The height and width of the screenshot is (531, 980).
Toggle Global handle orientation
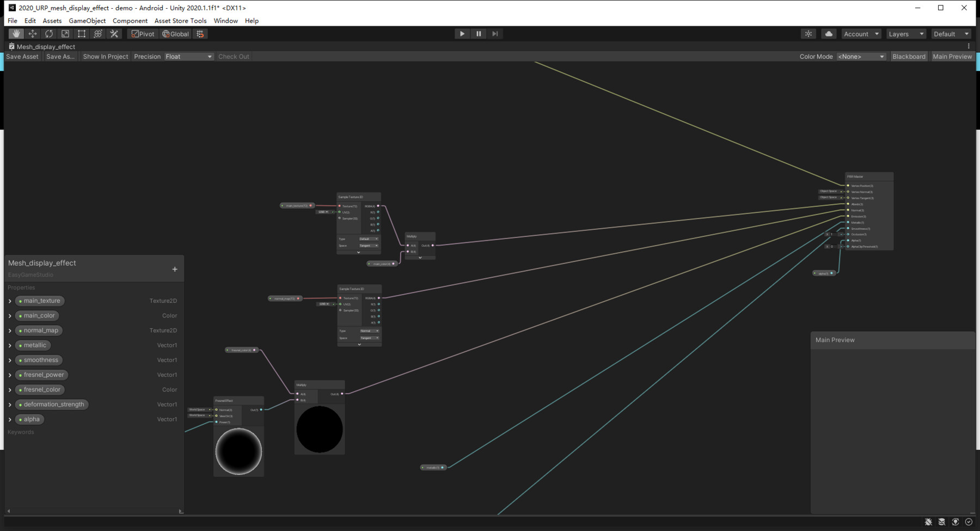click(x=175, y=33)
